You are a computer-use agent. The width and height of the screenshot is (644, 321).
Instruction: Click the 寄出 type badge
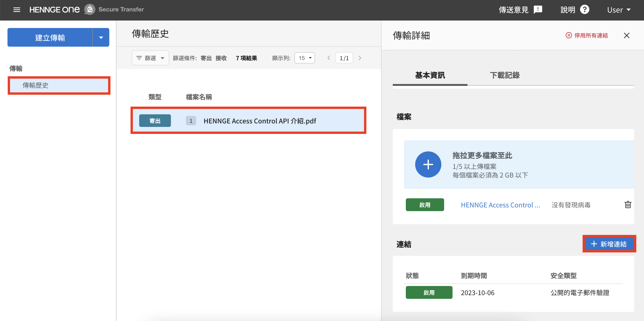(x=155, y=121)
